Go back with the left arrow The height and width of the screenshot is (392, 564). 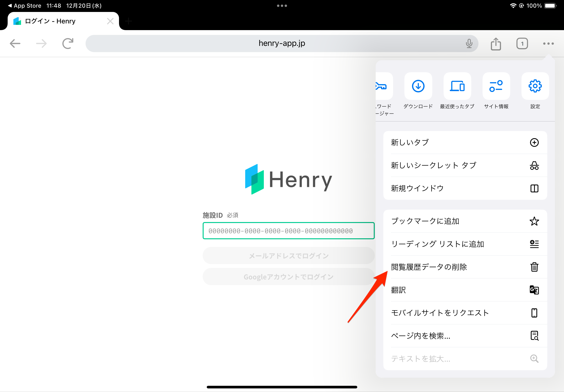click(x=15, y=44)
